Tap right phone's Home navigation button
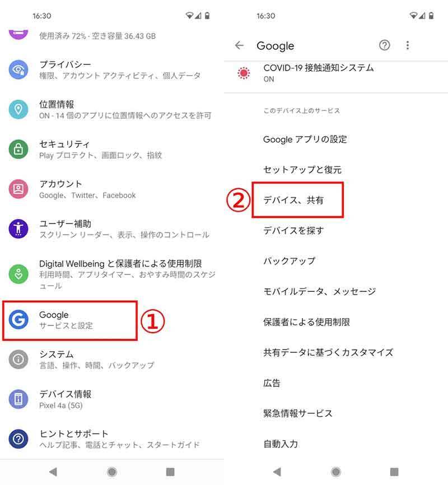The height and width of the screenshot is (485, 448). coord(336,472)
